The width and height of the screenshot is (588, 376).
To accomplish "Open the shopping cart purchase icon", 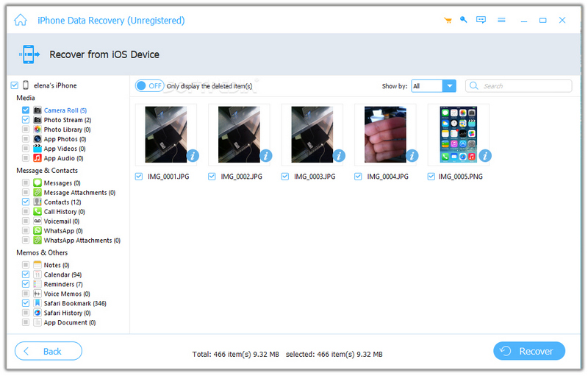I will (x=448, y=20).
